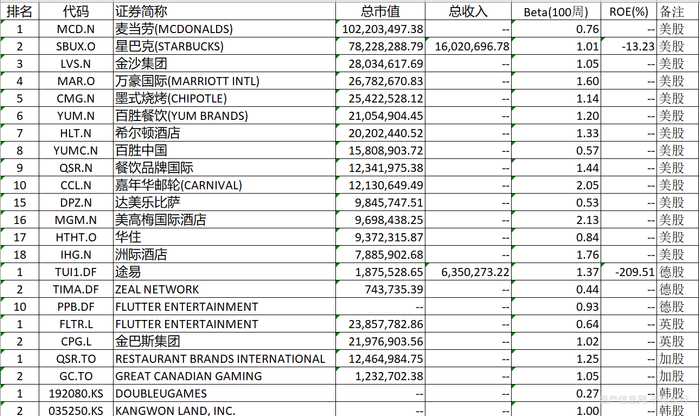Select the QSR.TO code cell
Viewport: 700px width, 416px height.
pyautogui.click(x=76, y=359)
